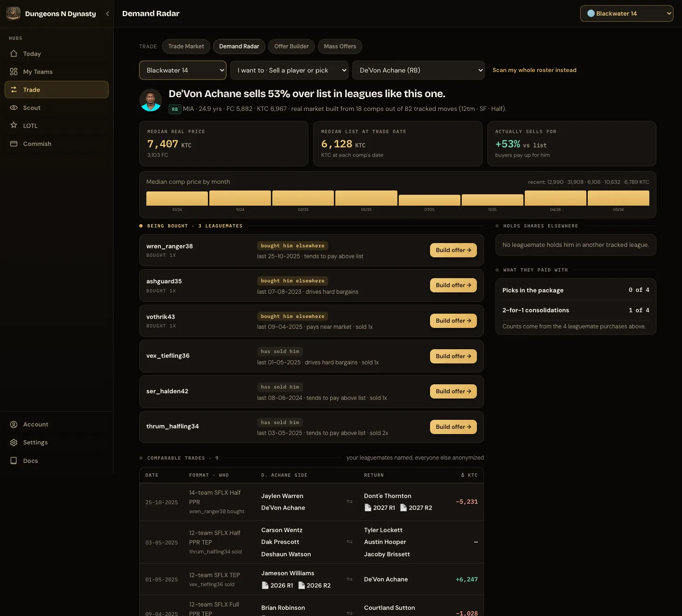The width and height of the screenshot is (682, 616).
Task: Click the +6,247 KTC delta value
Action: [x=467, y=580]
